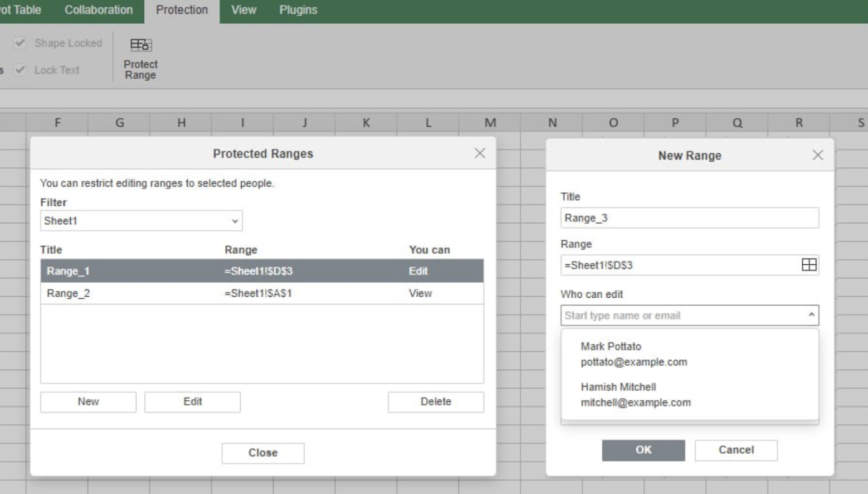Click the =Sheet1!$A$1 range cell

[x=258, y=293]
